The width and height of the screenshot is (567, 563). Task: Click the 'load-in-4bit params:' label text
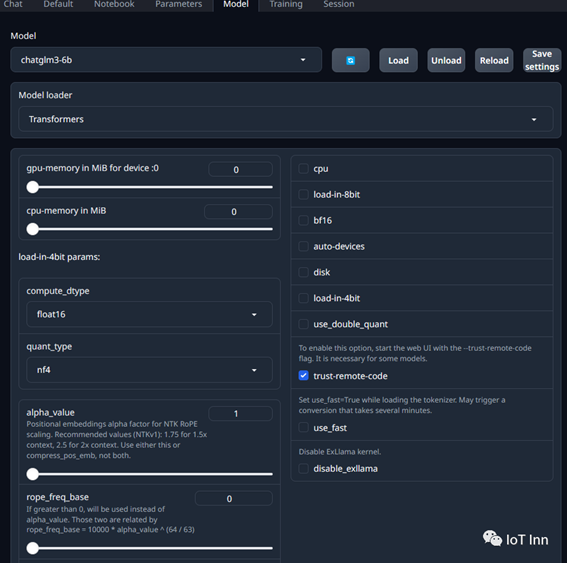(x=59, y=257)
